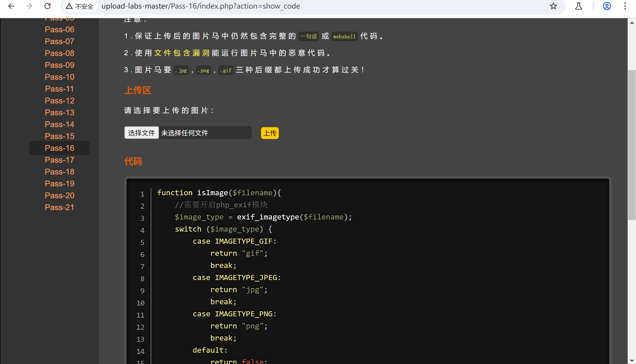The height and width of the screenshot is (364, 636).
Task: Go to Pass-06 level
Action: pyautogui.click(x=60, y=30)
